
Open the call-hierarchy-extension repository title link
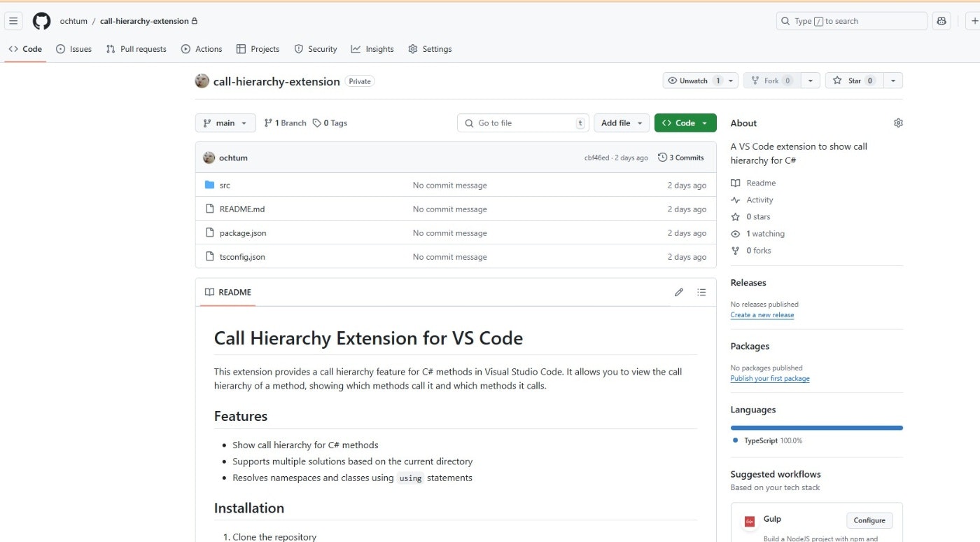[x=276, y=81]
